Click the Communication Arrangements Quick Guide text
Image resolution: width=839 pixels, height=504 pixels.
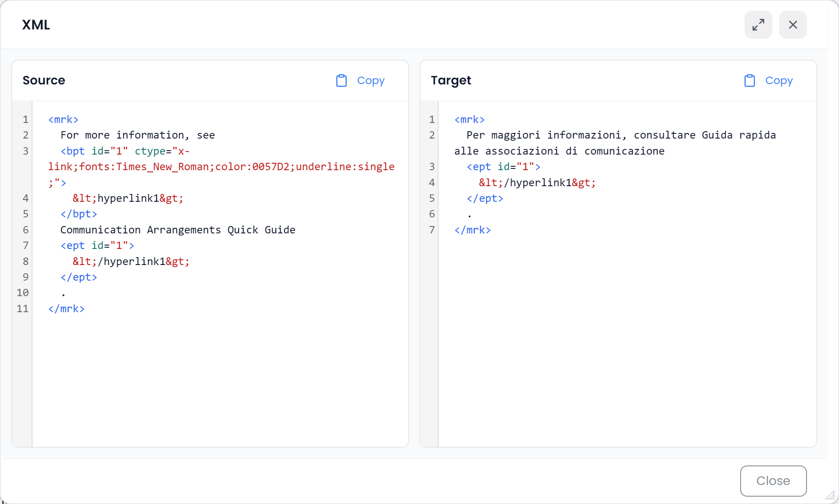pos(178,230)
